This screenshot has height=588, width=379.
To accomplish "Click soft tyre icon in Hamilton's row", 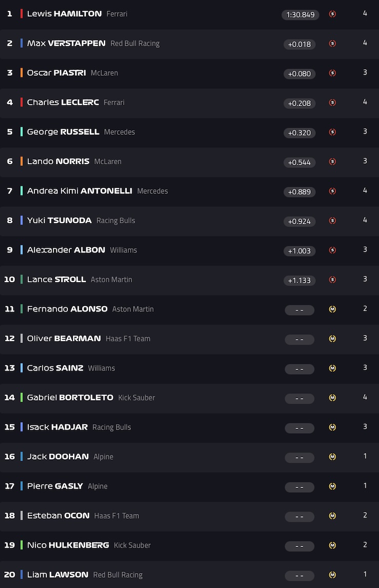I will [x=332, y=14].
